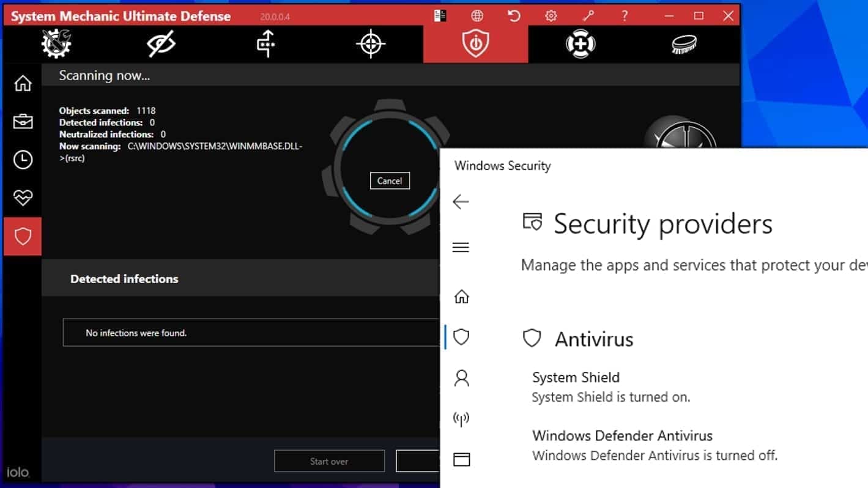The width and height of the screenshot is (868, 488).
Task: Open the globe icon in title bar
Action: tap(477, 16)
